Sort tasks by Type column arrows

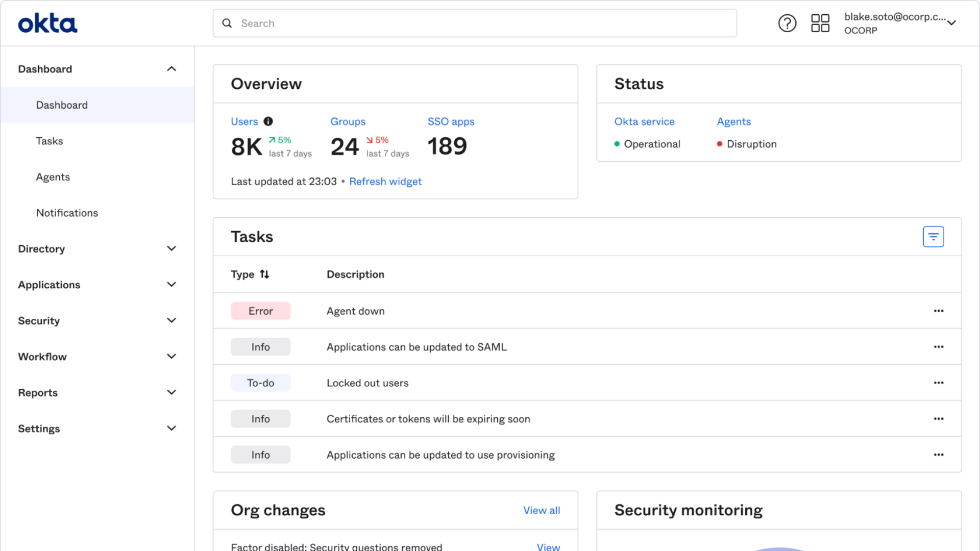pos(264,274)
